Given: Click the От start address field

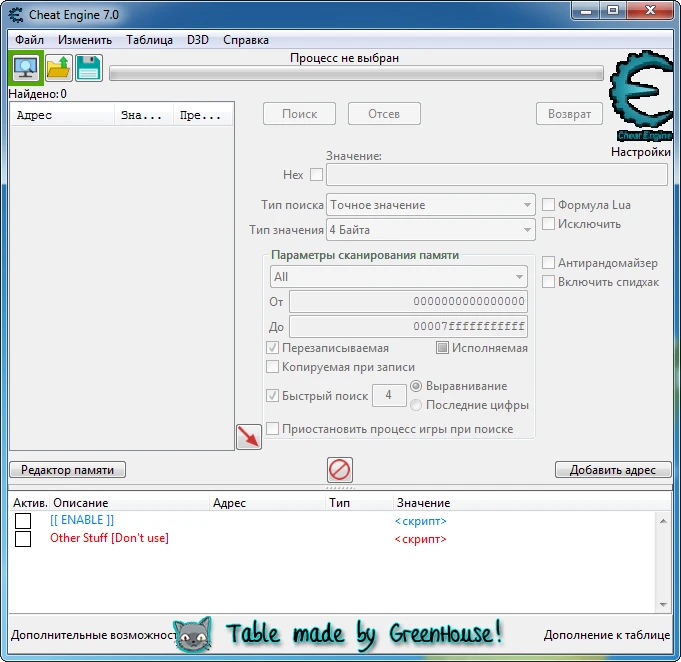Looking at the screenshot, I should 408,301.
